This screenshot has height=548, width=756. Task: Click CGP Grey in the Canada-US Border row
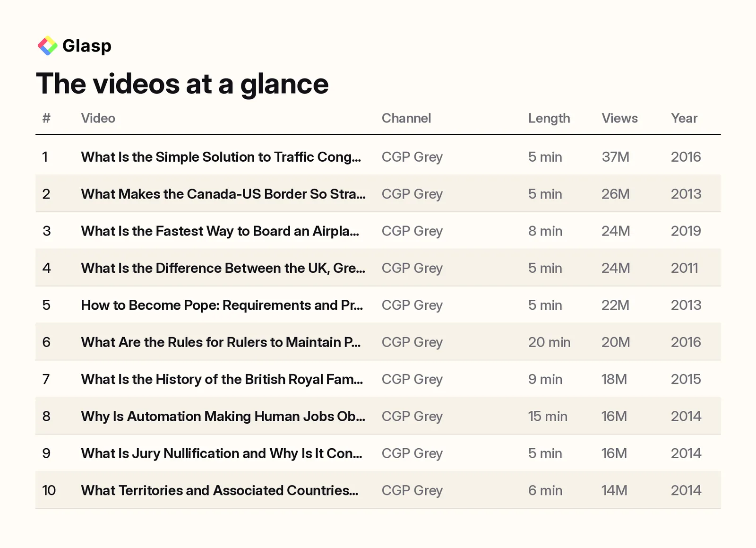coord(412,194)
